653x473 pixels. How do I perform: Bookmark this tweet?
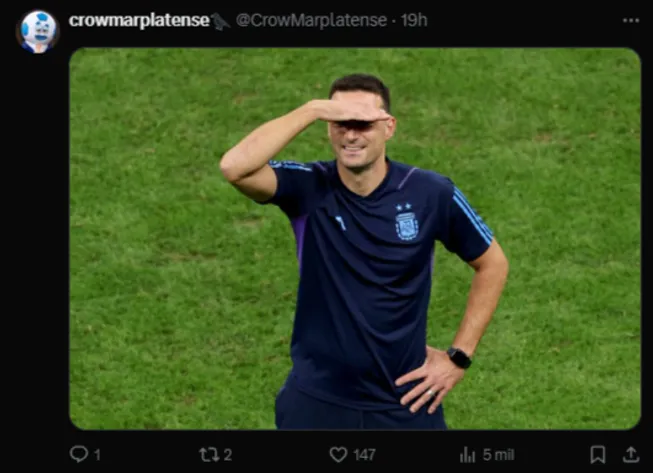tap(597, 454)
